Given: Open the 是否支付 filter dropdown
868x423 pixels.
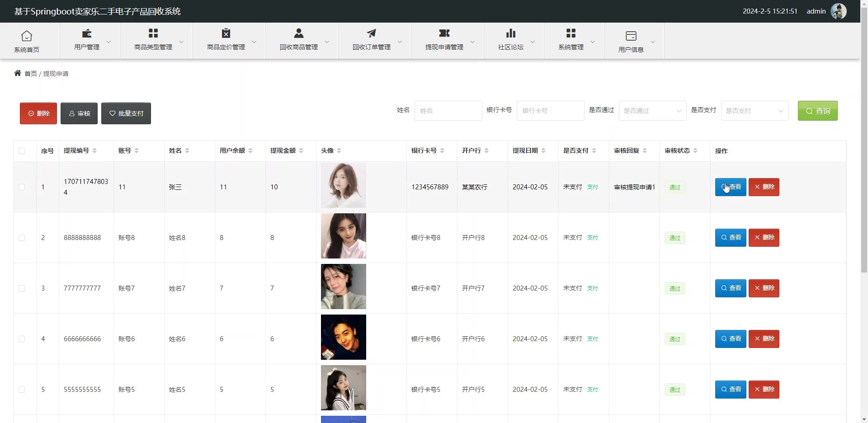Looking at the screenshot, I should click(755, 111).
